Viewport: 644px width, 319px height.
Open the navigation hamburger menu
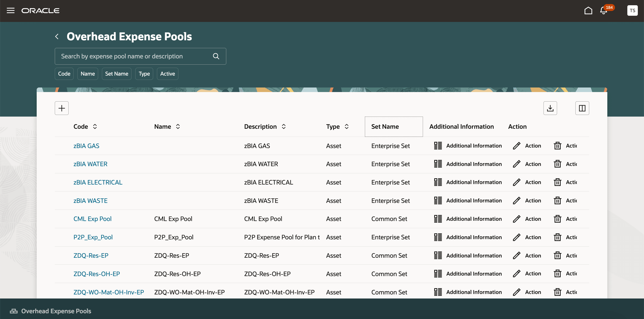tap(10, 10)
